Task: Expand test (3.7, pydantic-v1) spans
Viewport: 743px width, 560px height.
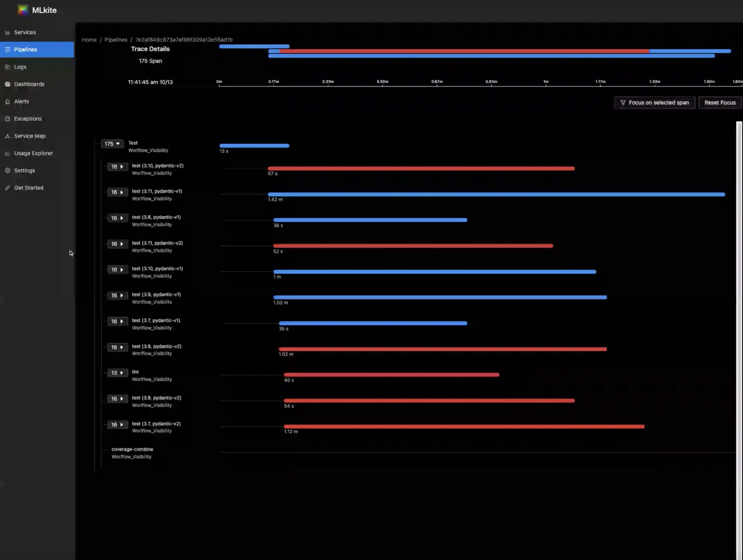Action: (x=117, y=321)
